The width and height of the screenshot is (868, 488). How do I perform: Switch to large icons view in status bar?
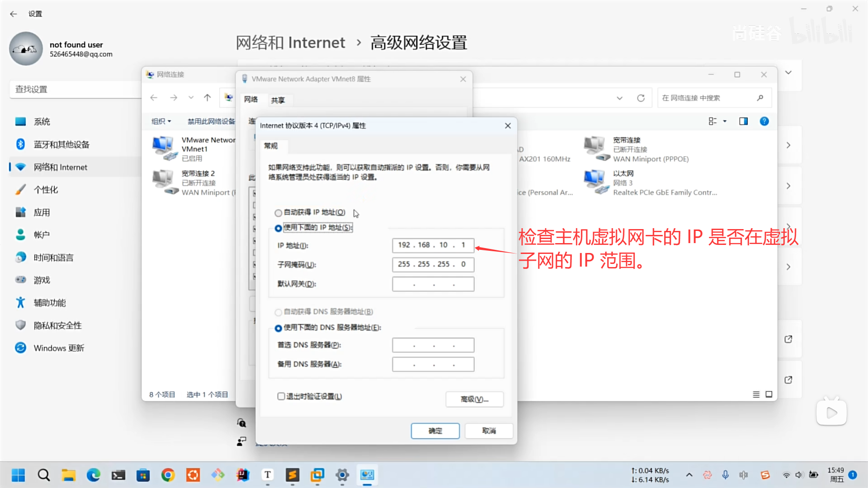tap(769, 394)
